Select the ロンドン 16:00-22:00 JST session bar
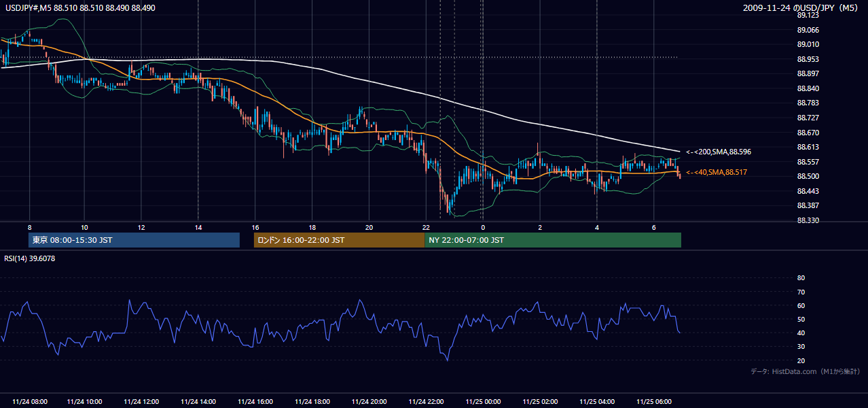The image size is (868, 408). point(339,240)
